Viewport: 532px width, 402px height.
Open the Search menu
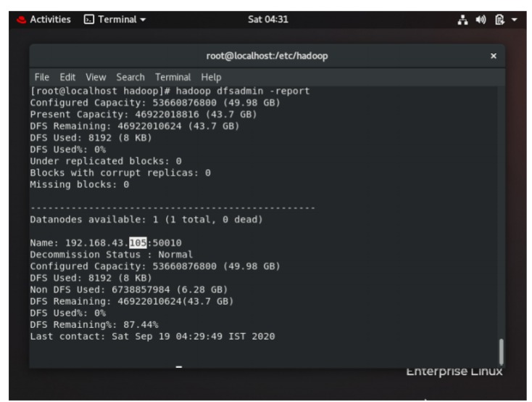(x=130, y=77)
